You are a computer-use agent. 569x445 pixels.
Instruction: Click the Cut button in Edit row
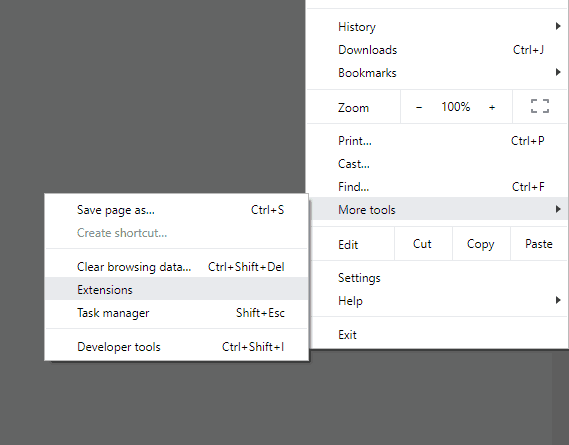tap(422, 244)
